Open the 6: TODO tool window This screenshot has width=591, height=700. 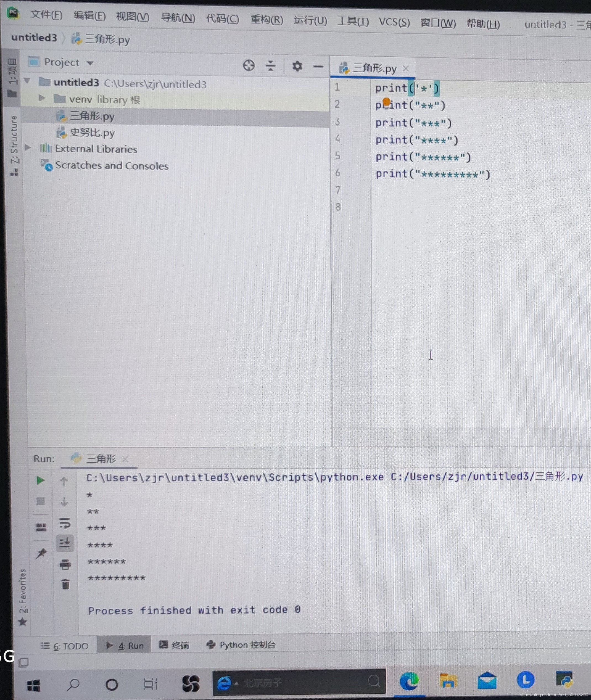pyautogui.click(x=65, y=646)
